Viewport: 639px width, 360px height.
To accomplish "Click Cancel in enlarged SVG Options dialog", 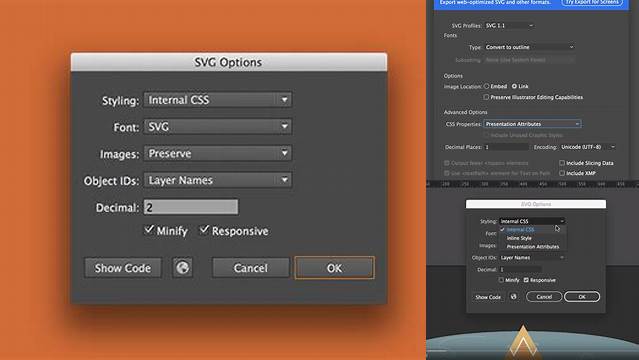I will click(251, 268).
